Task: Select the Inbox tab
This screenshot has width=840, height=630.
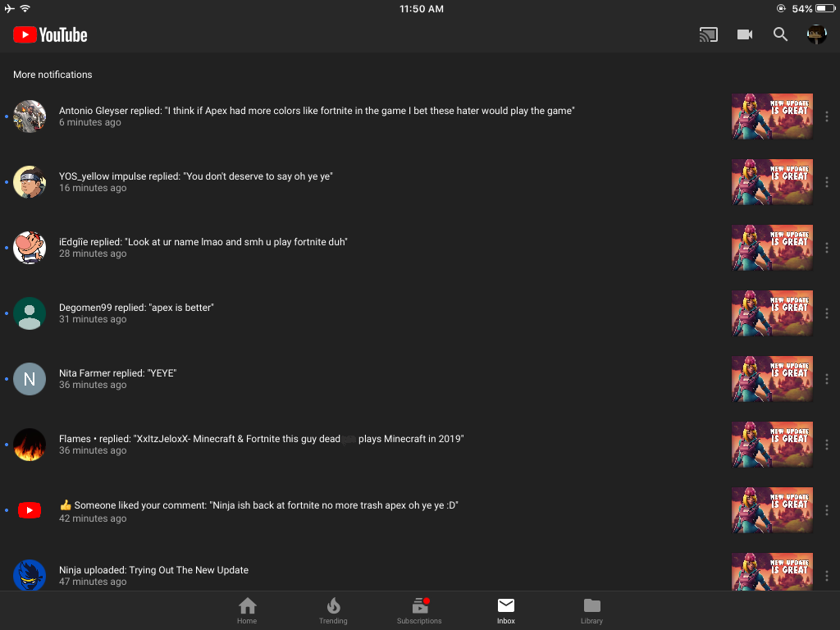Action: [x=505, y=611]
